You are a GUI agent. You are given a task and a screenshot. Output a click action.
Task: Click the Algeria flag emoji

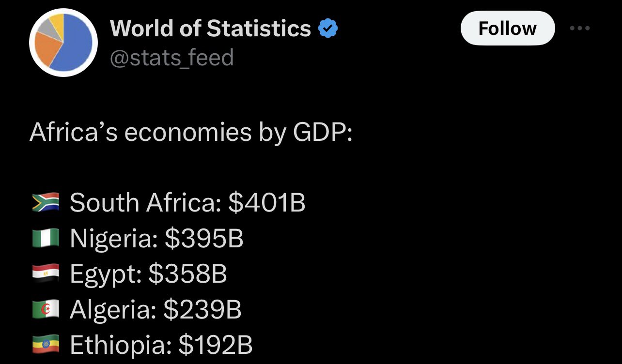pyautogui.click(x=46, y=310)
